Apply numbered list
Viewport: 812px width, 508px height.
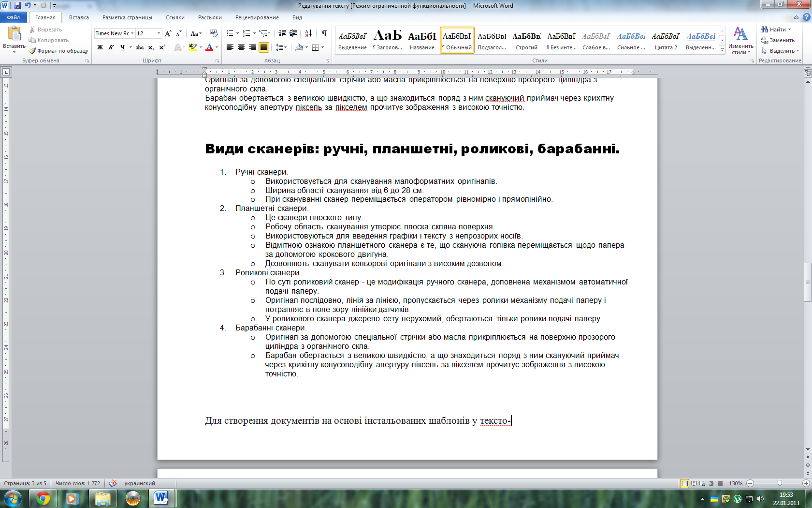pos(246,33)
